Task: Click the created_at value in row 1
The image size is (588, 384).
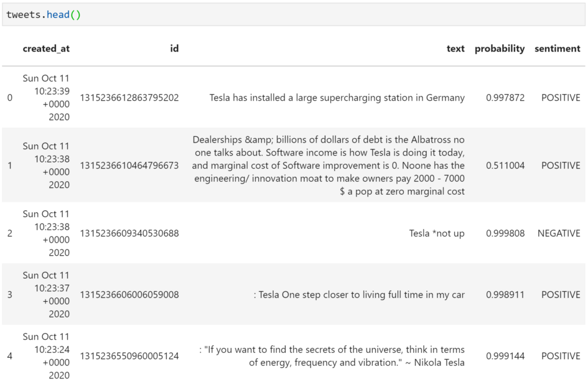Action: click(46, 166)
